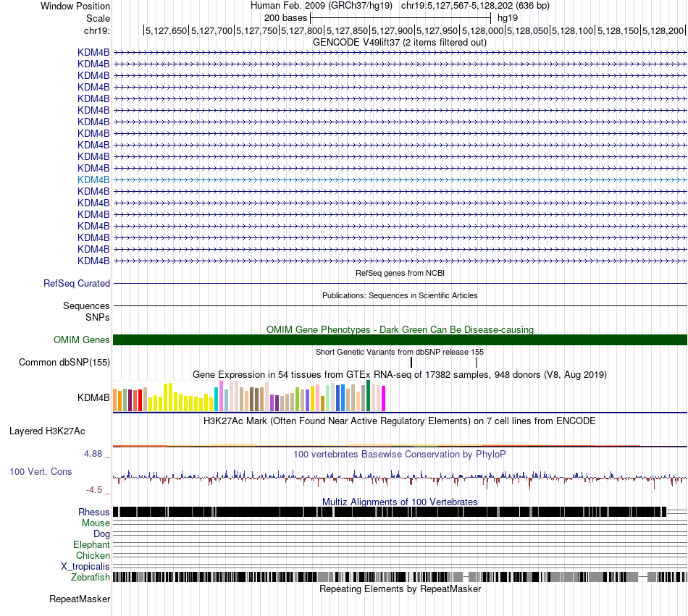Screen dimensions: 688x616
Task: Click the 4.88 conservation maximum value
Action: click(x=93, y=454)
